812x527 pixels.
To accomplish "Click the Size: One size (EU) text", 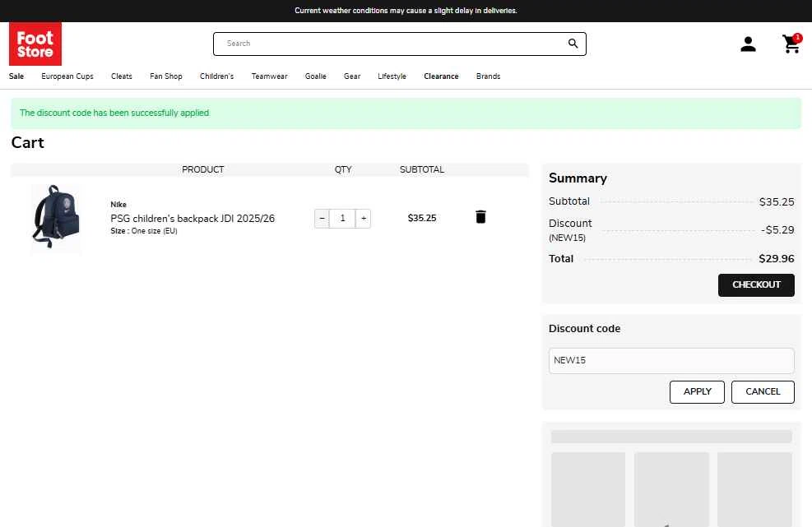I will pyautogui.click(x=144, y=231).
